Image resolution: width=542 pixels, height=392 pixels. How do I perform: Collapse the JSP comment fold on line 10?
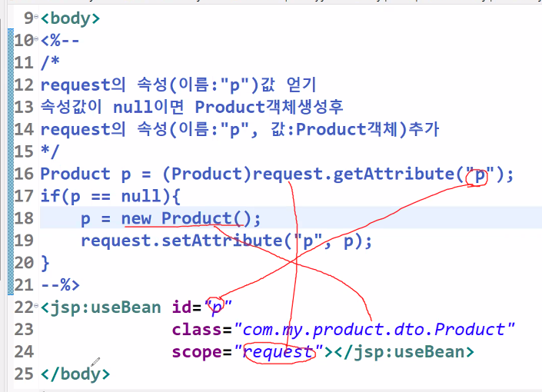coord(36,38)
